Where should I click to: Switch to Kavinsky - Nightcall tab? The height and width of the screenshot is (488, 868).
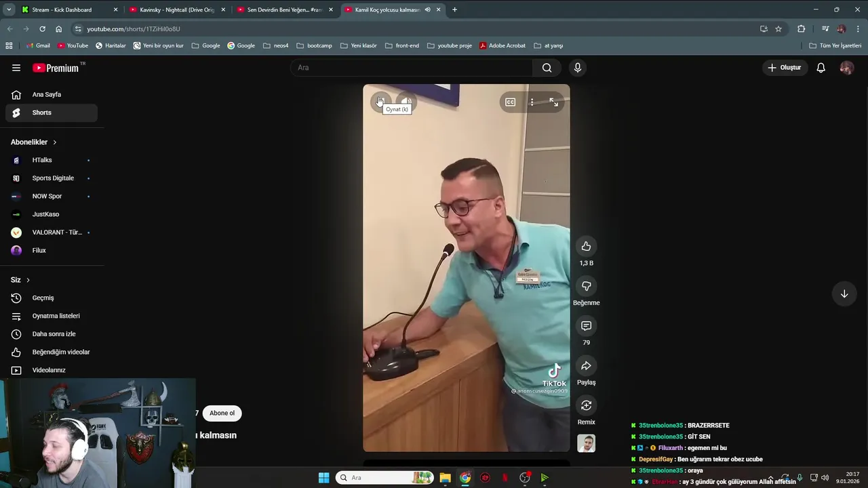[x=178, y=9]
